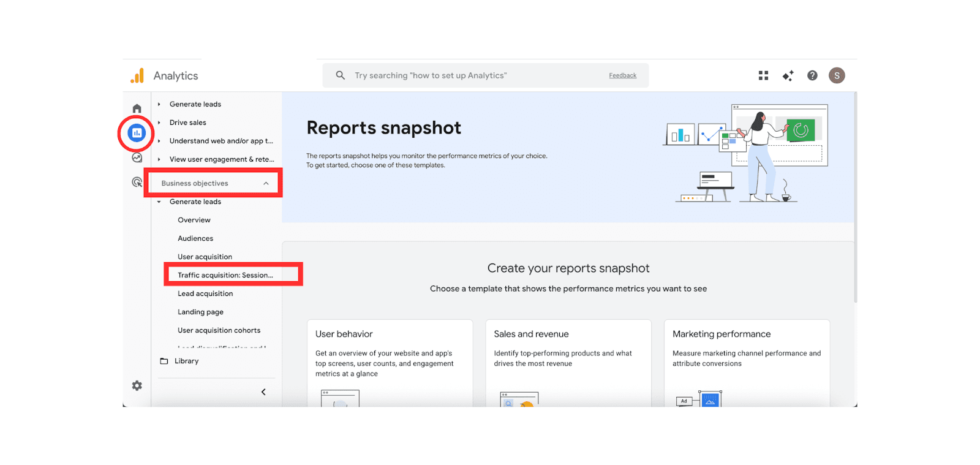Open the Lead acquisition report

pyautogui.click(x=205, y=293)
